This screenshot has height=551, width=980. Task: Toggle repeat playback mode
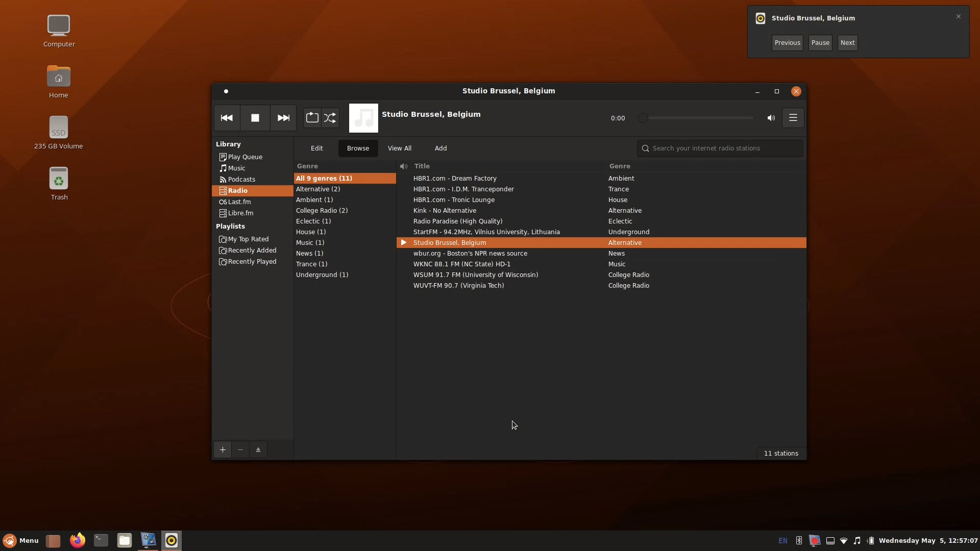312,118
